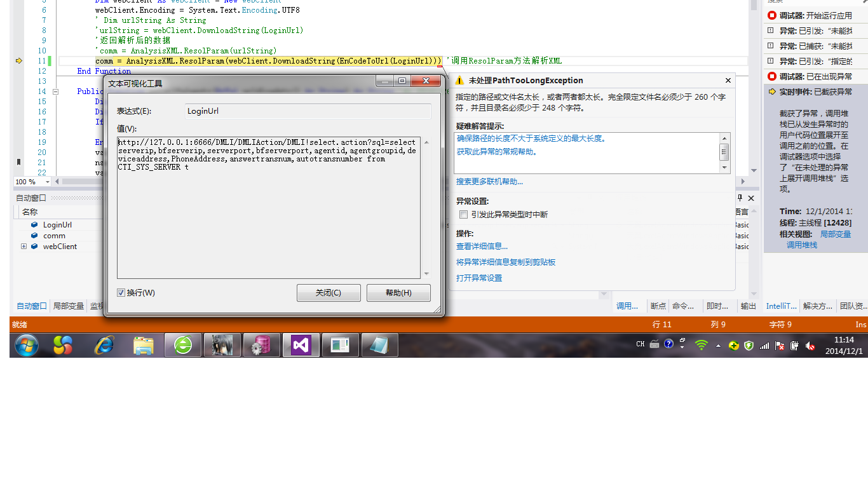Close the PathTooLongException popup
The height and width of the screenshot is (488, 868).
728,81
